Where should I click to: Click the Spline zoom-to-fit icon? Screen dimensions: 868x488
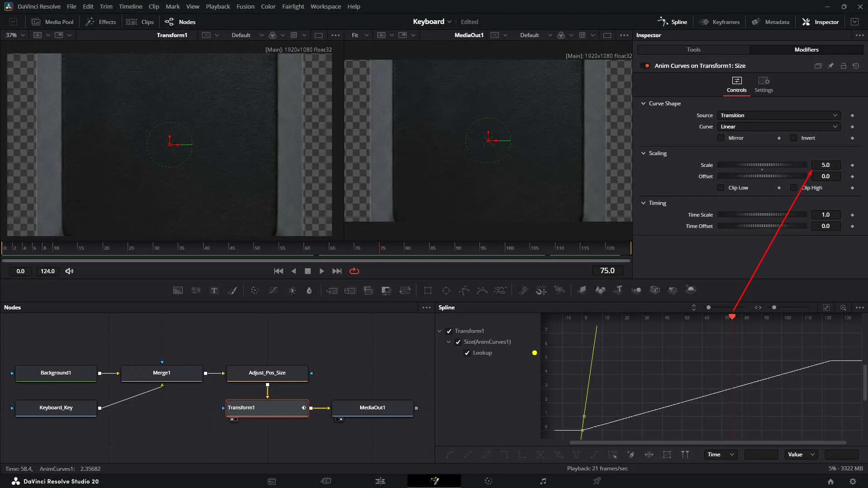[x=826, y=308]
